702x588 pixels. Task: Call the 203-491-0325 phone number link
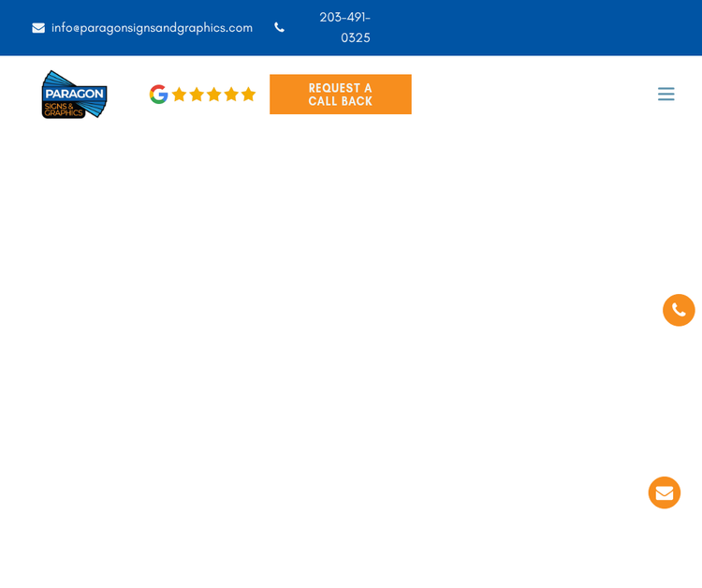click(x=344, y=27)
